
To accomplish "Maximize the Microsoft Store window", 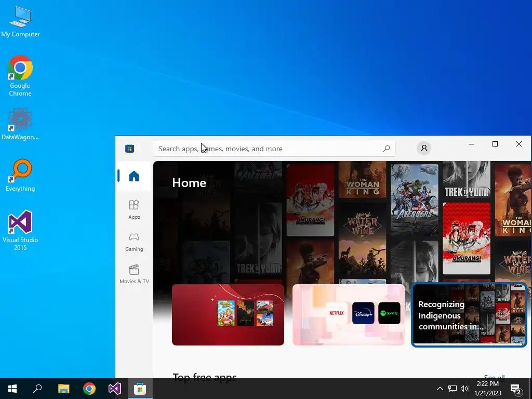I will 495,144.
